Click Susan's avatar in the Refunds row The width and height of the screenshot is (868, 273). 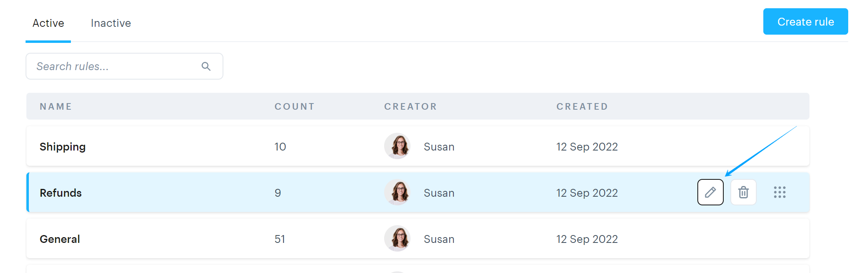click(x=397, y=192)
